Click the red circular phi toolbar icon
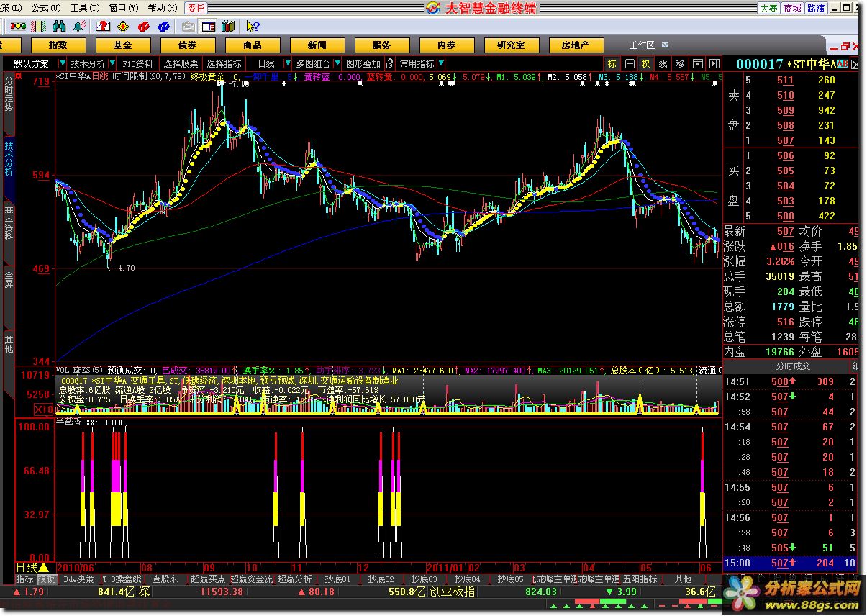This screenshot has width=867, height=616. (143, 27)
